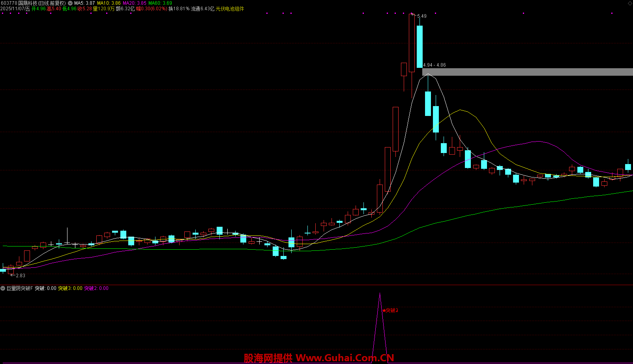The width and height of the screenshot is (633, 364).
Task: Click the 突破2 magenta indicator value label
Action: (x=96, y=288)
